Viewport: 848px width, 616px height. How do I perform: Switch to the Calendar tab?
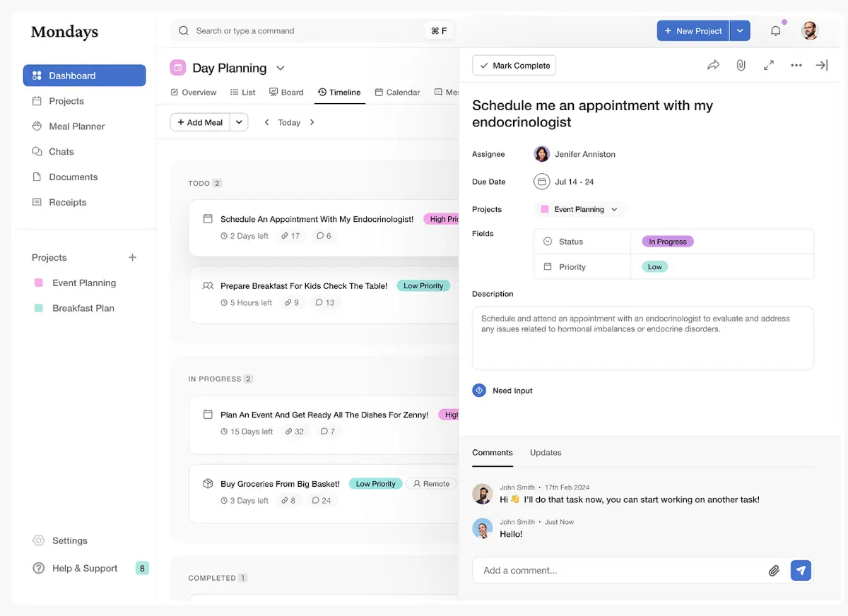[x=397, y=93]
